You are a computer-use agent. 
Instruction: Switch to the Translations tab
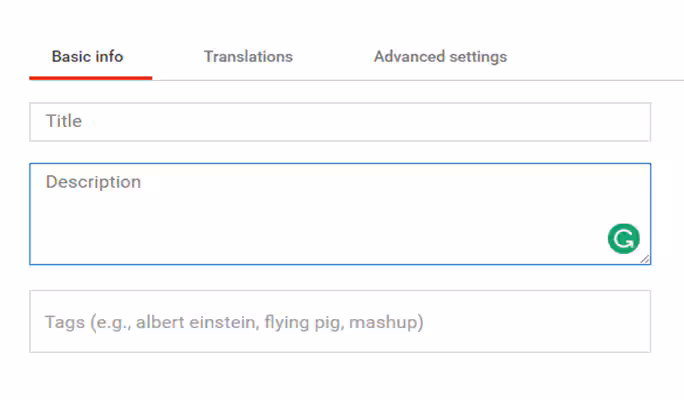point(248,57)
